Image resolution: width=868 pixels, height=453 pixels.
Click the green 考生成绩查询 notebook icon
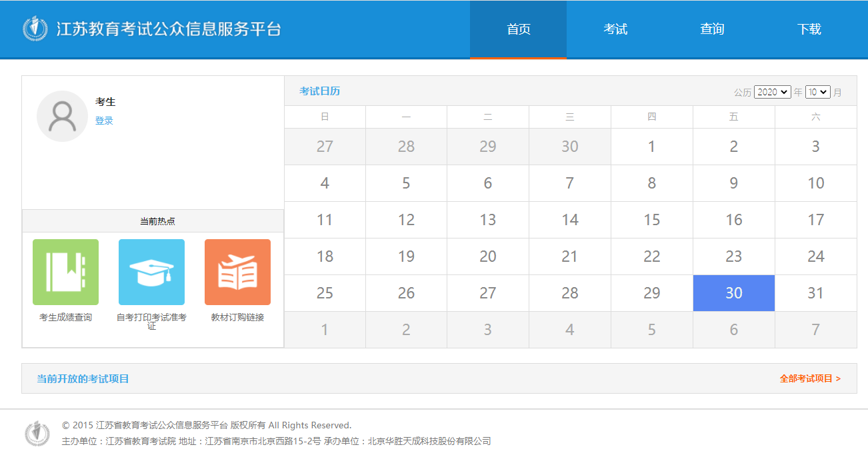(65, 272)
